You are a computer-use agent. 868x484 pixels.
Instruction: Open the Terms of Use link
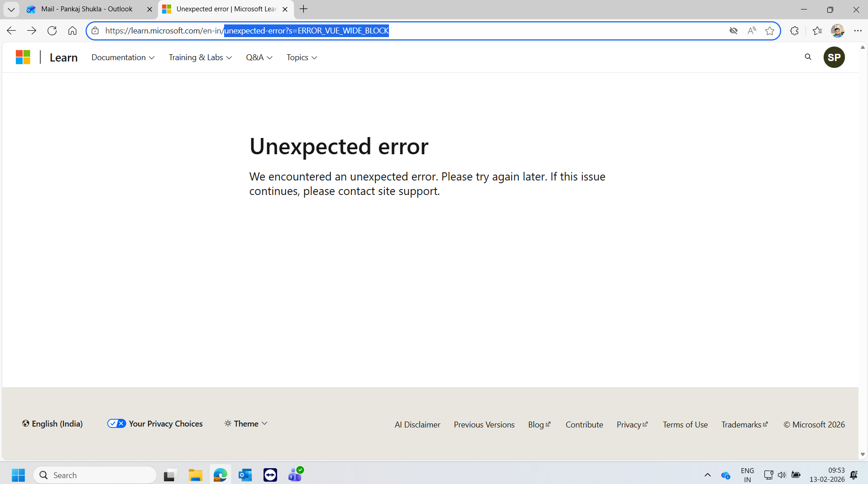(686, 425)
